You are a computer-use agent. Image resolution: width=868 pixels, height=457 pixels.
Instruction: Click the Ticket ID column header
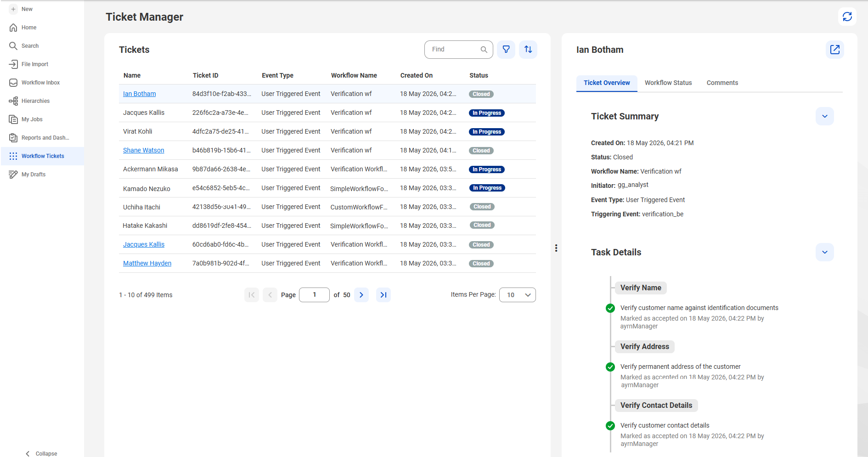[206, 75]
